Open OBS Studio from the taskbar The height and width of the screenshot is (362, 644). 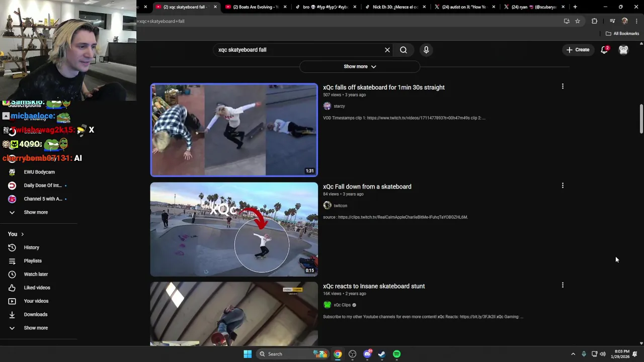coord(352,354)
